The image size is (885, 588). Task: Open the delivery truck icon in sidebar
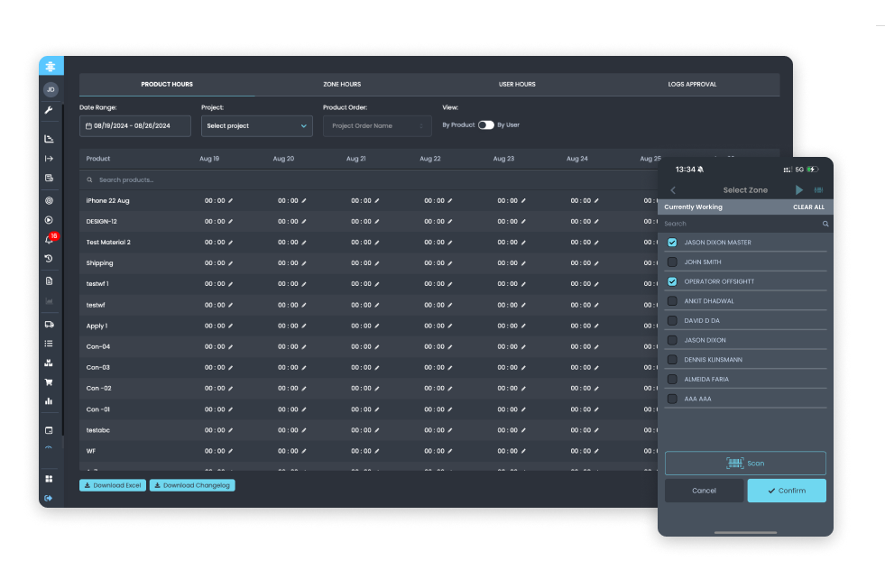pos(49,325)
